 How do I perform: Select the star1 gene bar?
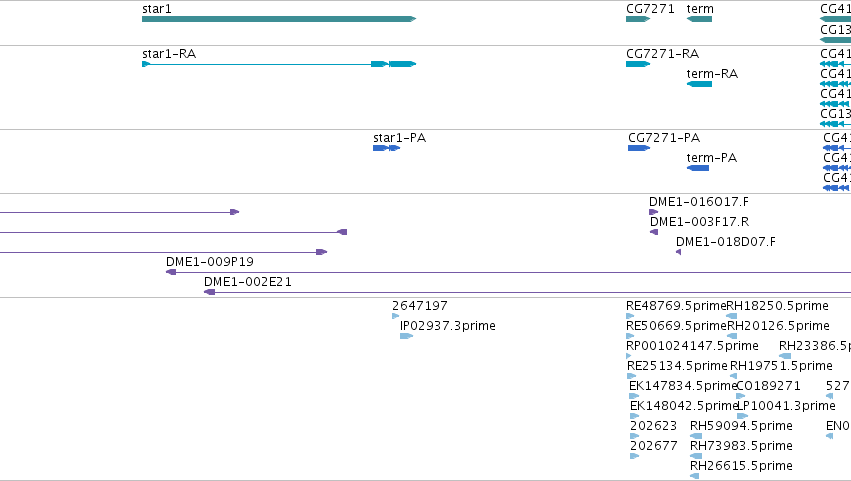[279, 19]
